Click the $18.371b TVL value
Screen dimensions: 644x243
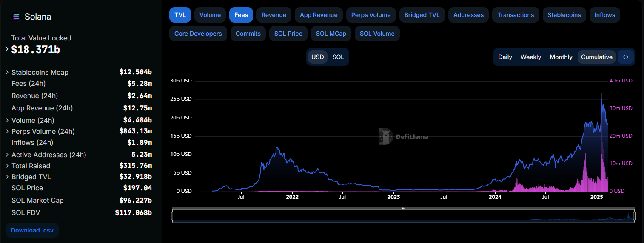[x=36, y=50]
